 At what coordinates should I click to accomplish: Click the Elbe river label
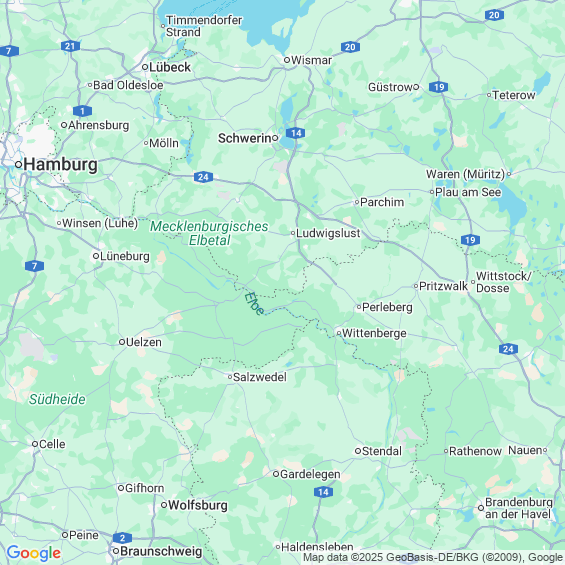(254, 303)
